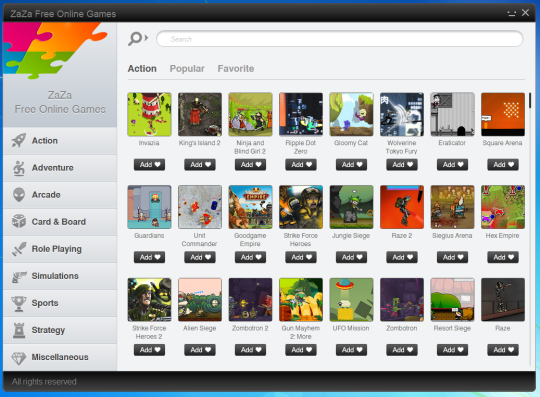Screen dimensions: 540x397
Task: Open the Strike Force Heroes thumbnail
Action: tap(301, 207)
